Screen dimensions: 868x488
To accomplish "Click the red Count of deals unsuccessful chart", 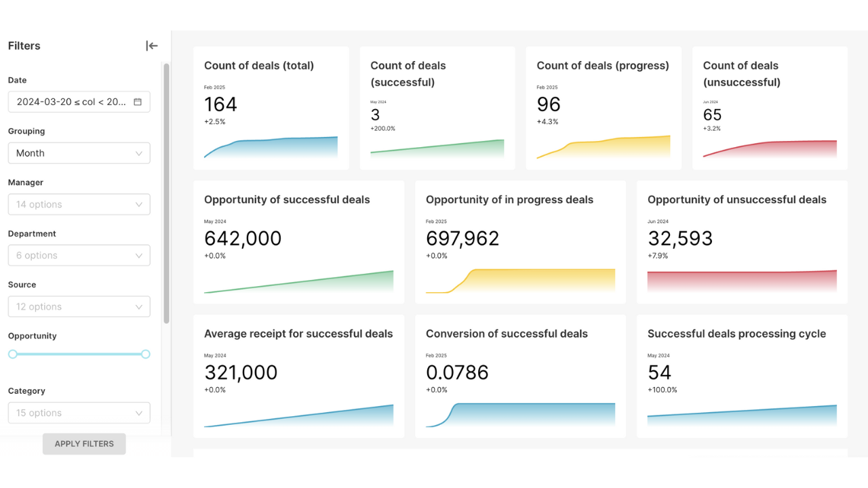I will tap(770, 149).
